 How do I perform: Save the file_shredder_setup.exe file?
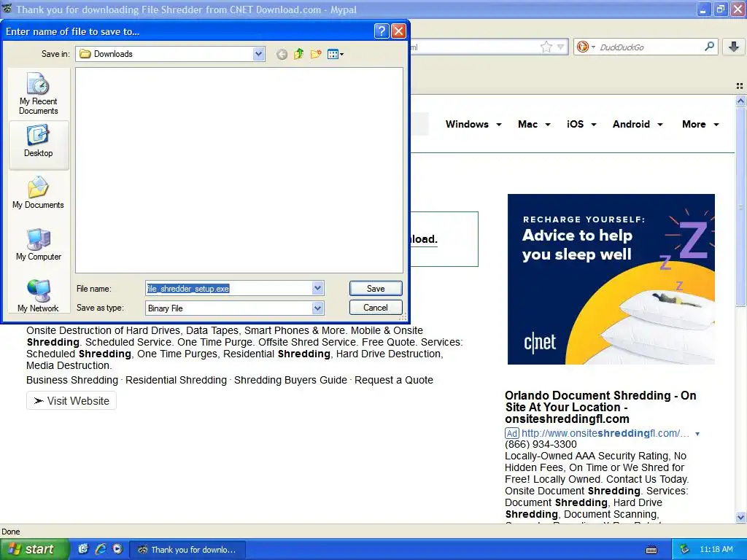click(376, 288)
